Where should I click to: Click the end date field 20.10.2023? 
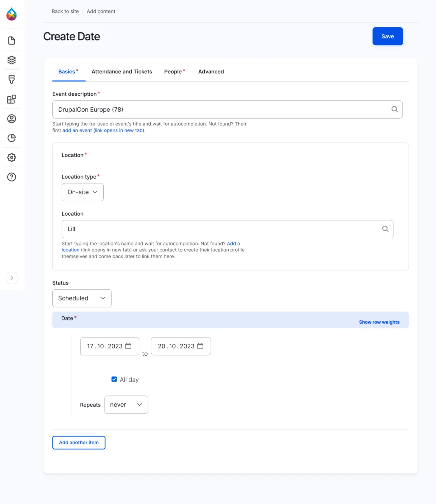click(x=181, y=346)
